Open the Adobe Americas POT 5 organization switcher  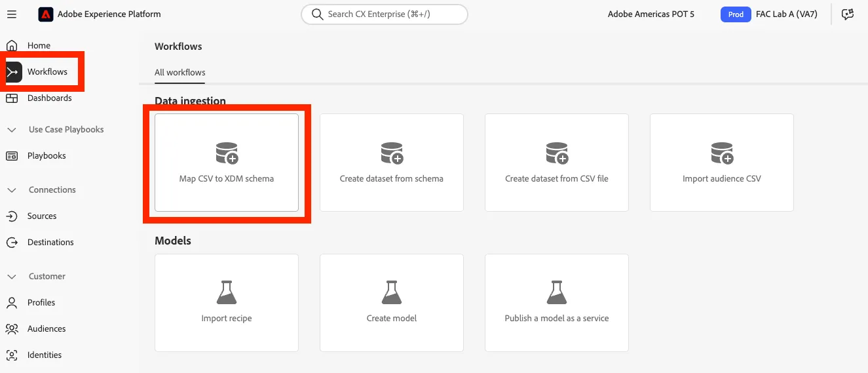point(651,14)
